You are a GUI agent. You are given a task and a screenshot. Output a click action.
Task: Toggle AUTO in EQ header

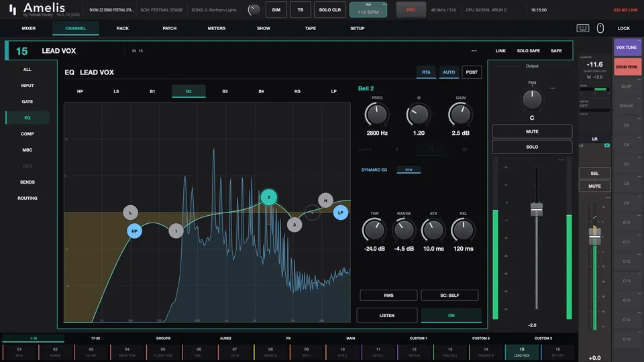pos(449,72)
